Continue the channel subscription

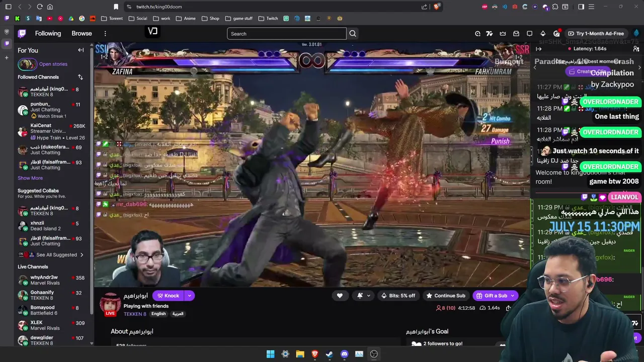(445, 296)
